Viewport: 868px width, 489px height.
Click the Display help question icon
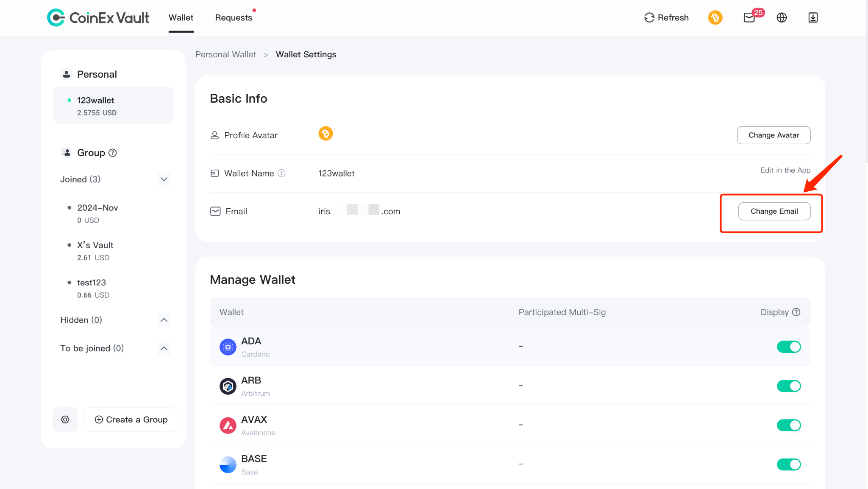tap(796, 312)
